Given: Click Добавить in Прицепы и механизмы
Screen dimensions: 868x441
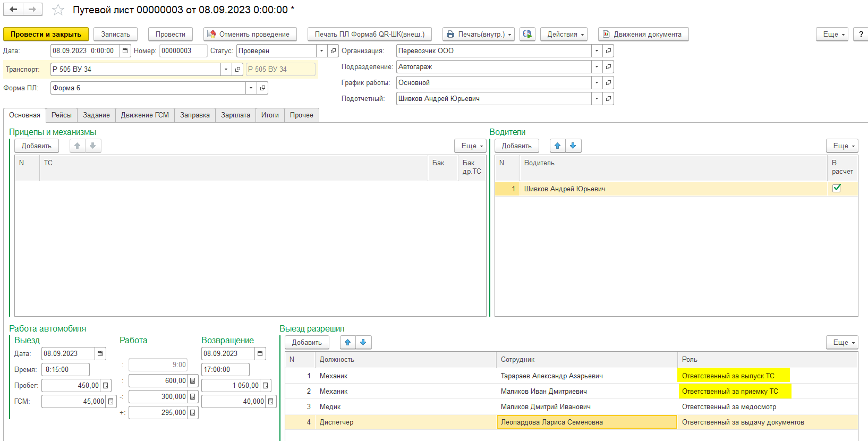Looking at the screenshot, I should click(36, 146).
